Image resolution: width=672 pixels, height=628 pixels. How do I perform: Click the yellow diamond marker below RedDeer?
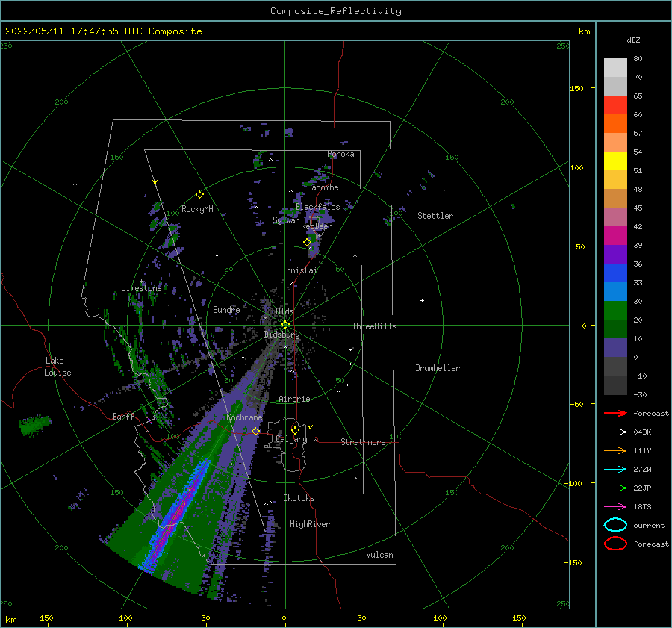[307, 243]
